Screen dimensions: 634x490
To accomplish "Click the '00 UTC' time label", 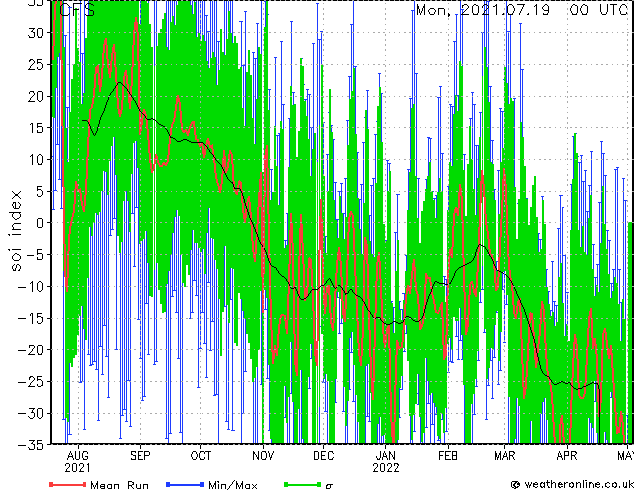I will (599, 10).
